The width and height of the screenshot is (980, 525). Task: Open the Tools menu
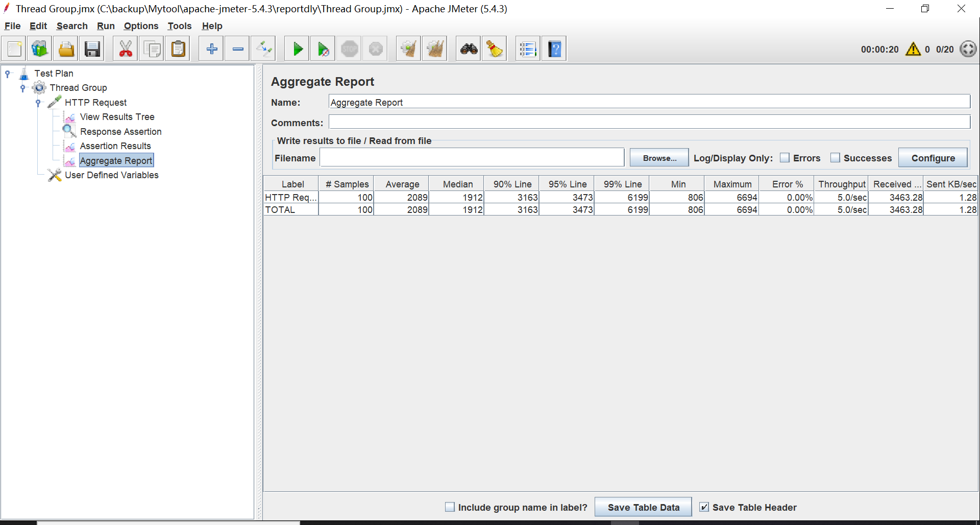pyautogui.click(x=180, y=26)
